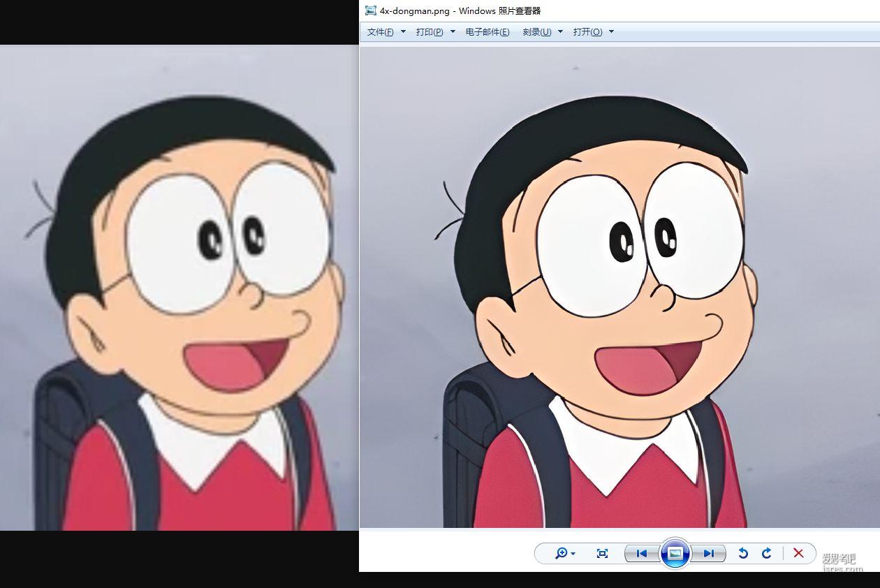Expand the dropdown arrow next to 刻录(U)
Image resolution: width=880 pixels, height=588 pixels.
click(x=560, y=31)
